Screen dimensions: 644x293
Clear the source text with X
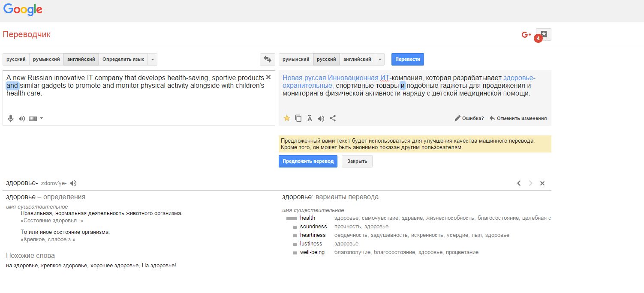coord(268,77)
